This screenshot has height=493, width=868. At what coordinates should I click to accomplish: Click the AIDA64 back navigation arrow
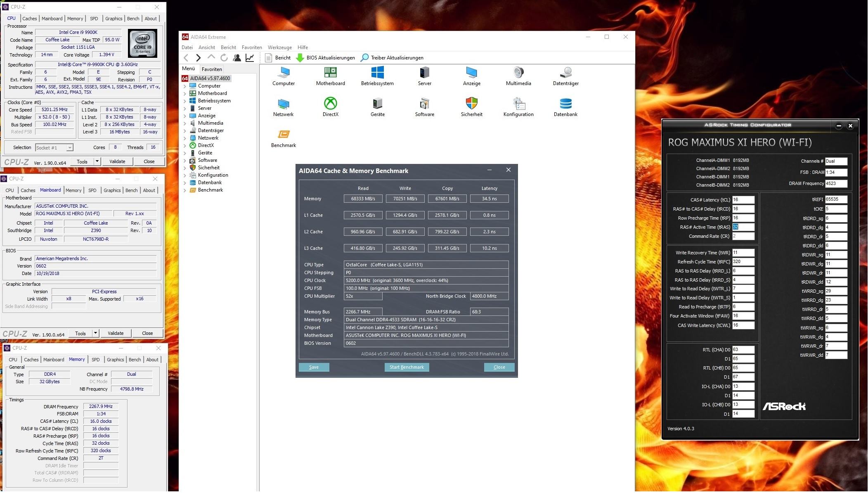click(x=186, y=58)
